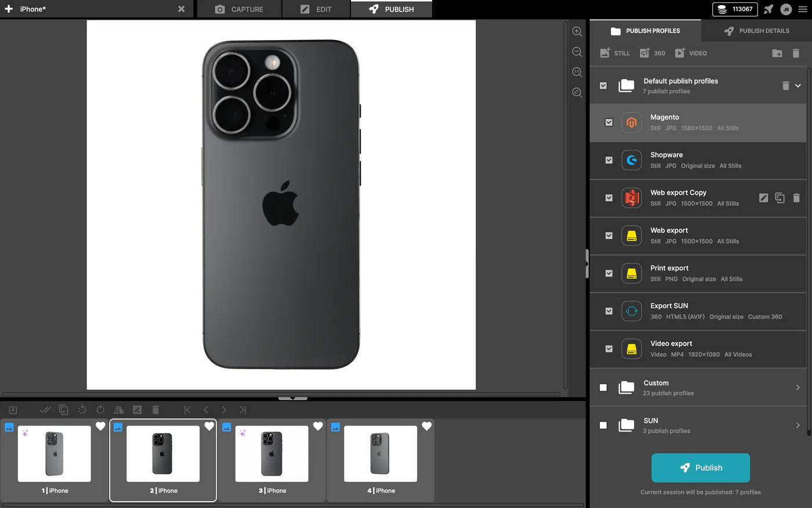This screenshot has height=508, width=812.
Task: Duplicate the Web export Copy profile
Action: (x=780, y=198)
